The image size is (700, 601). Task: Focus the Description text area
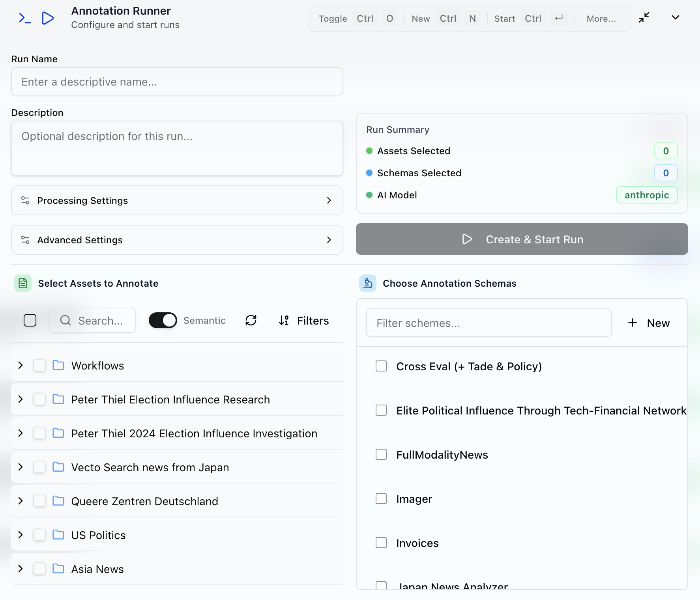coord(177,148)
